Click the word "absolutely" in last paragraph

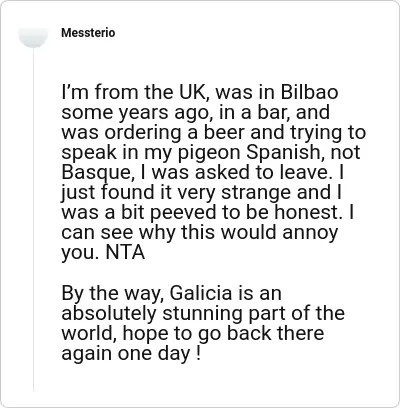pyautogui.click(x=109, y=314)
